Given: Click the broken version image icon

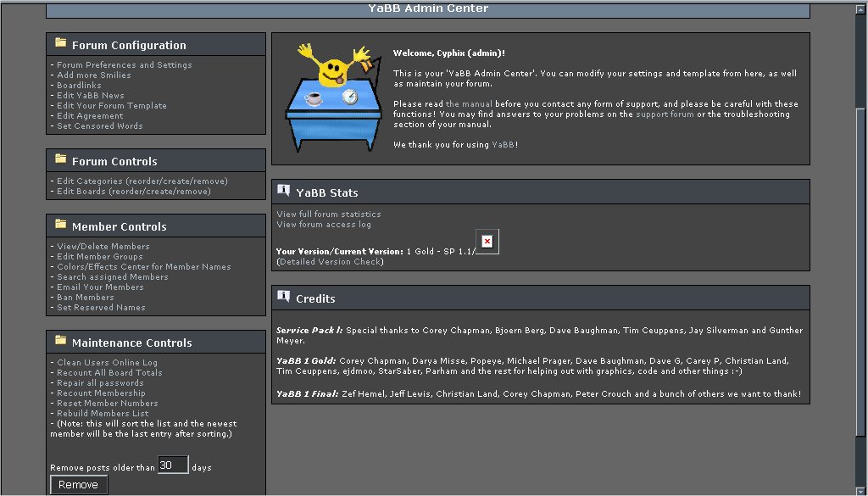Looking at the screenshot, I should 487,242.
